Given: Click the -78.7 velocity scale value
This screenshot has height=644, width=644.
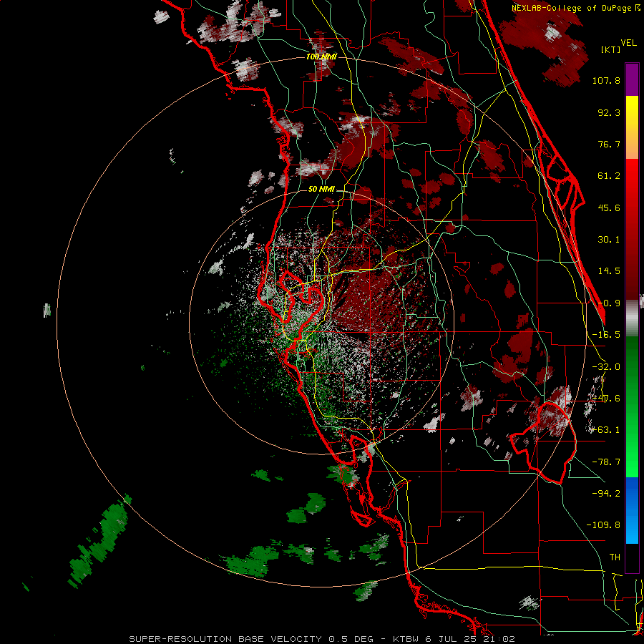Looking at the screenshot, I should 606,462.
